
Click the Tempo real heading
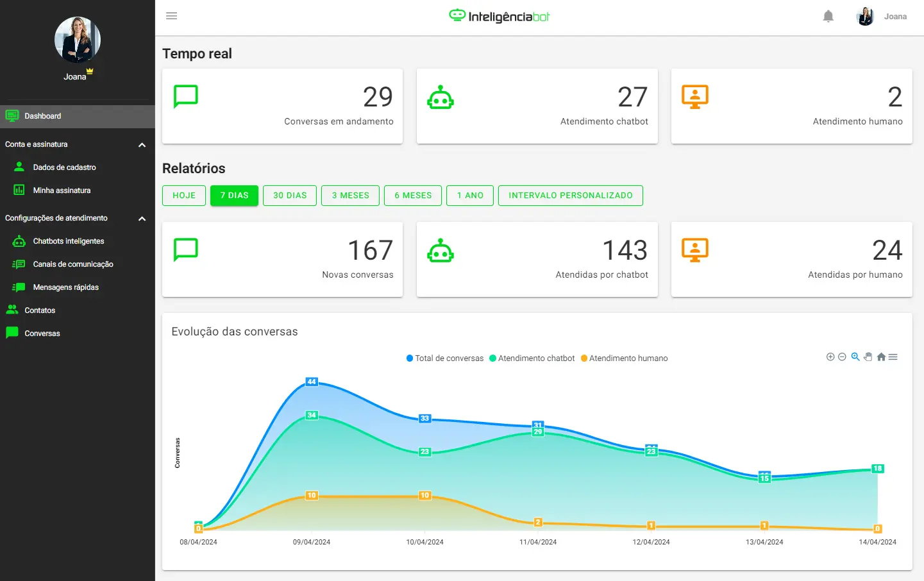tap(197, 54)
